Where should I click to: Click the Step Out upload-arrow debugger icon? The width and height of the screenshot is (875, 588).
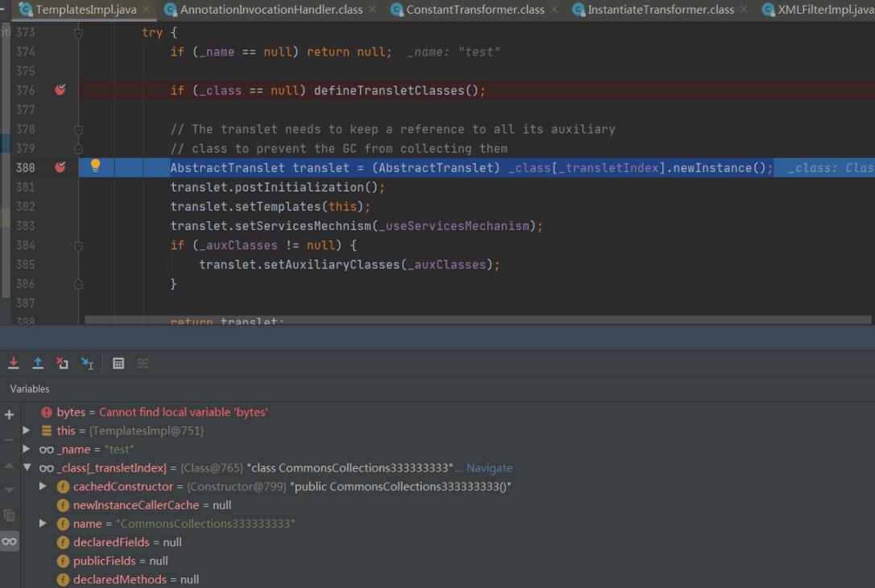click(x=38, y=364)
